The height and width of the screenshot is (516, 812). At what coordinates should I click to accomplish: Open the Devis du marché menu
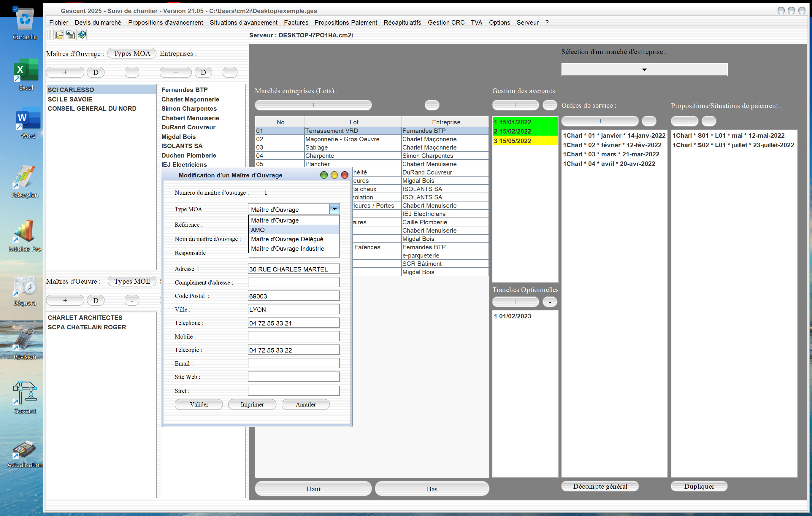tap(98, 23)
